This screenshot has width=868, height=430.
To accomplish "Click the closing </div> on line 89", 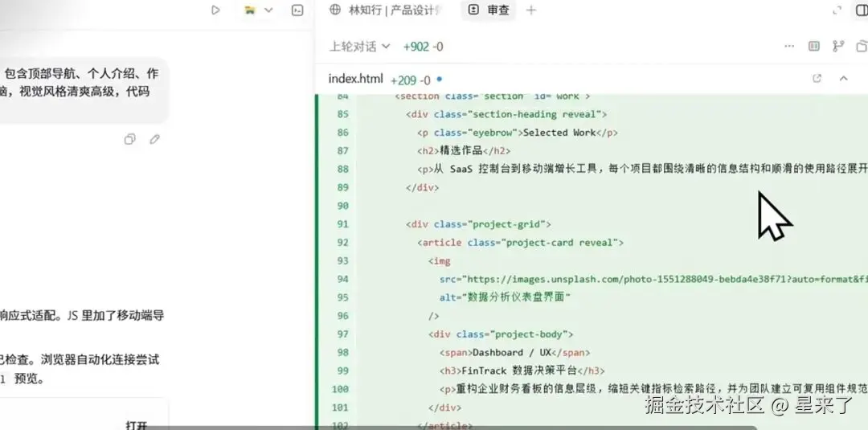I will click(x=422, y=187).
